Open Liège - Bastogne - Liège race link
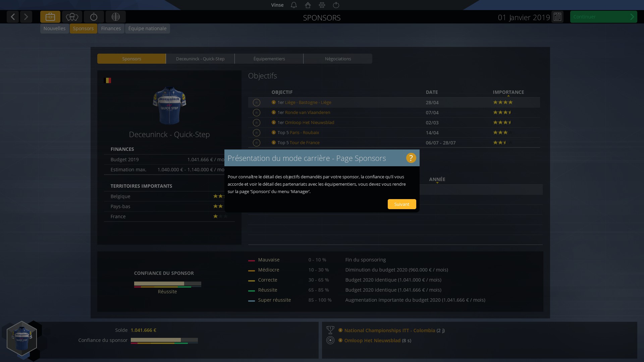The image size is (644, 362). [308, 102]
